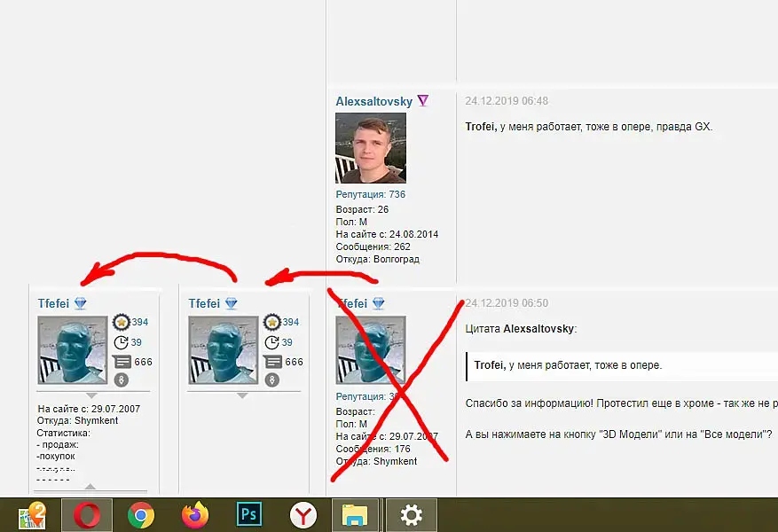Click 'Сообщения: 176' in the 06:50 post

pos(373,449)
